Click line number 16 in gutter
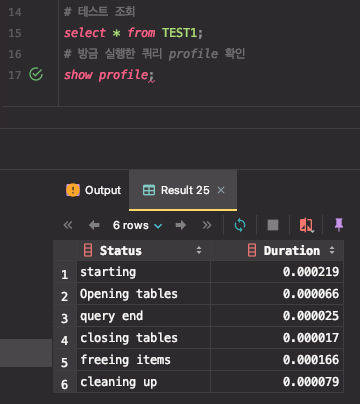360x404 pixels. pyautogui.click(x=15, y=54)
